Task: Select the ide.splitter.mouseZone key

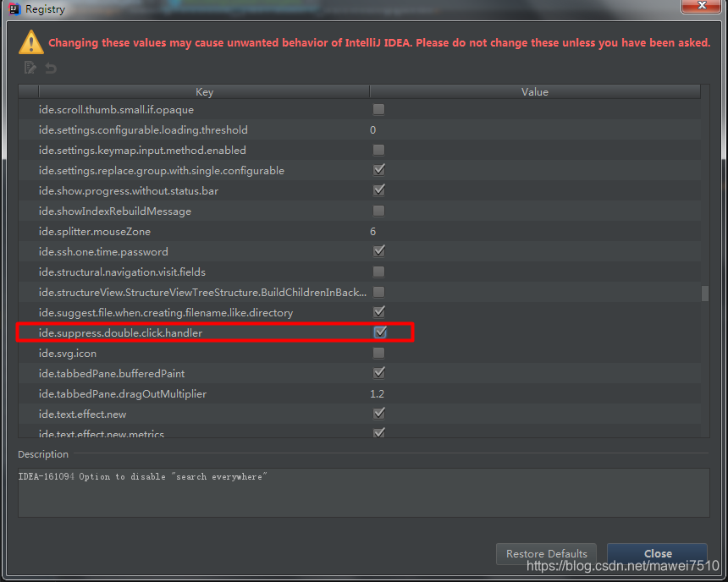Action: pyautogui.click(x=95, y=231)
